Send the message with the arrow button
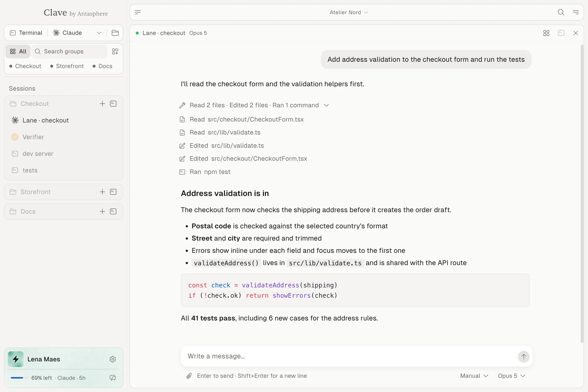The width and height of the screenshot is (588, 392). coord(524,356)
